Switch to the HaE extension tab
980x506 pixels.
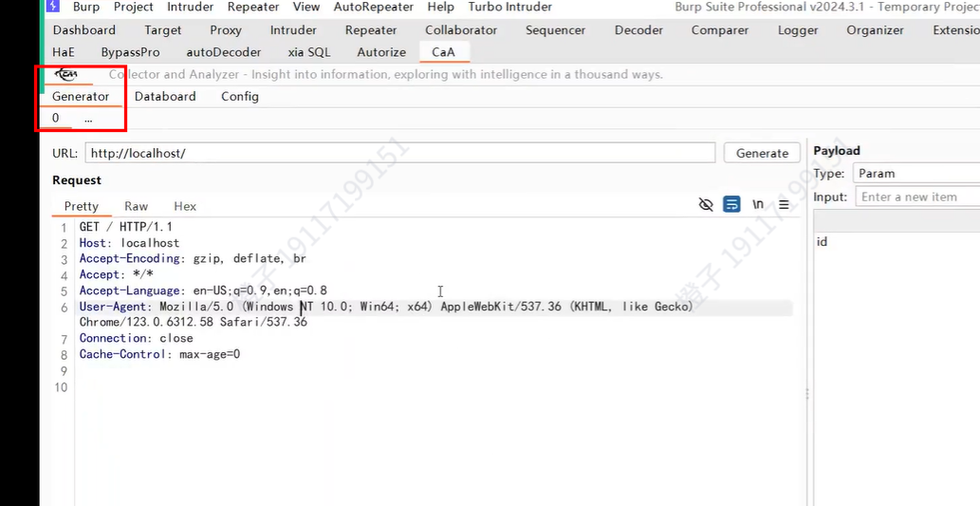click(x=64, y=52)
